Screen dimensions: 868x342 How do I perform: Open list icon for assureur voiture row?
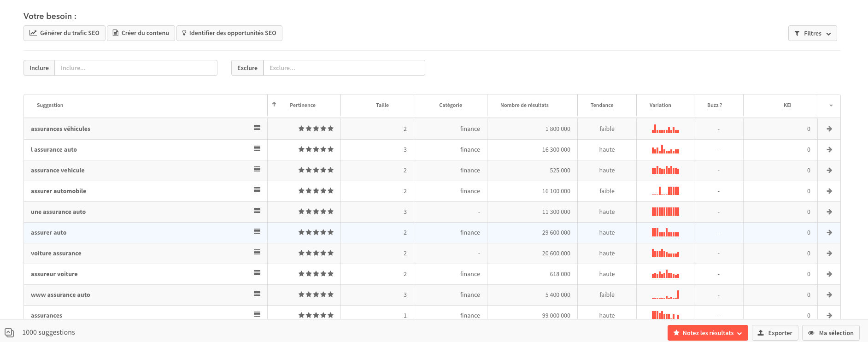click(257, 273)
